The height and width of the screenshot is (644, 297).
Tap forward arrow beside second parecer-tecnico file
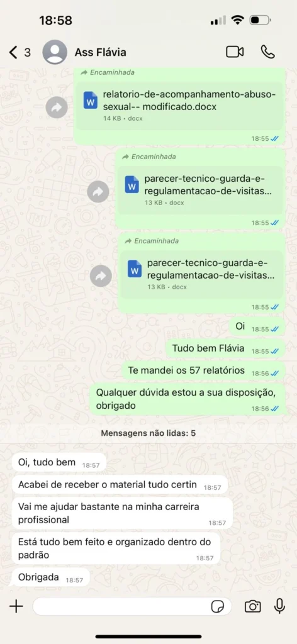[x=98, y=192]
